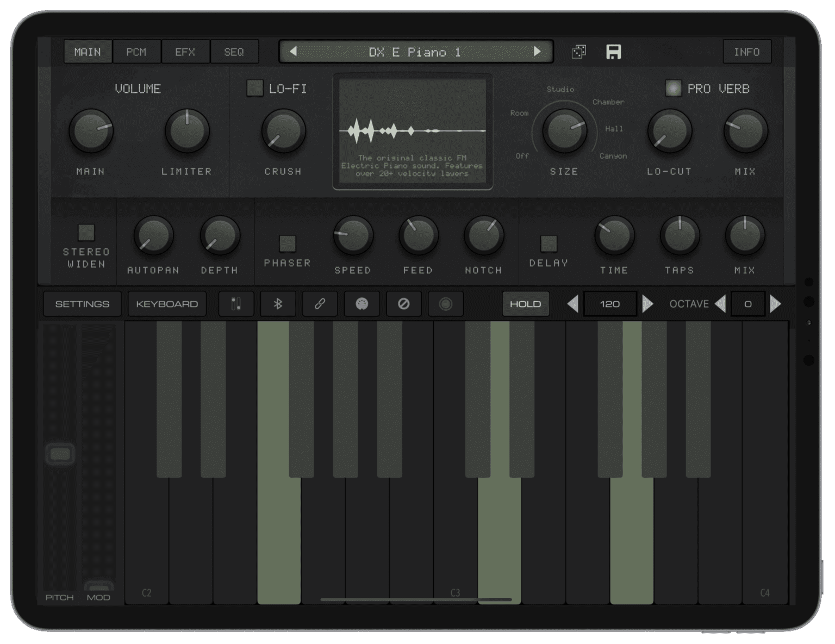The image size is (835, 644).
Task: Open MIDI settings via the DIN connector icon
Action: 362,304
